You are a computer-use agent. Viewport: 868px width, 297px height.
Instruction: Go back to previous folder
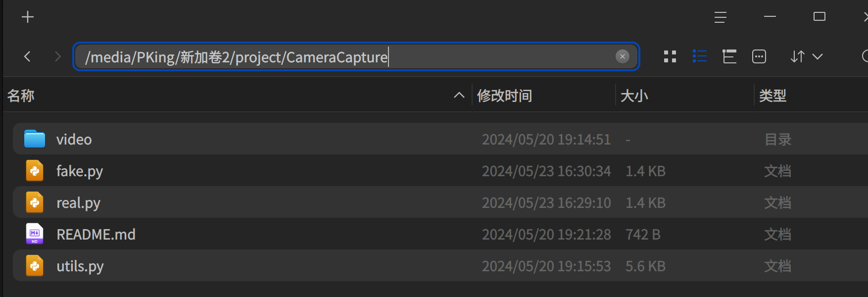coord(27,56)
